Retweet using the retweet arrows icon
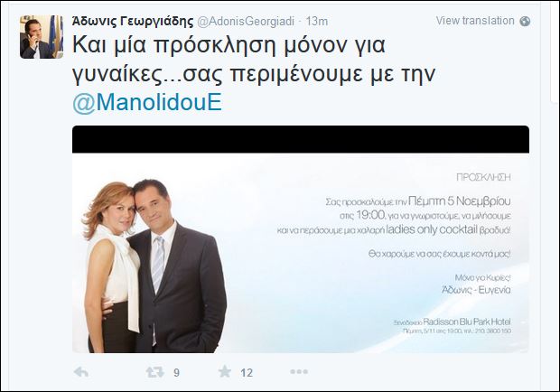The height and width of the screenshot is (392, 560). pos(155,372)
